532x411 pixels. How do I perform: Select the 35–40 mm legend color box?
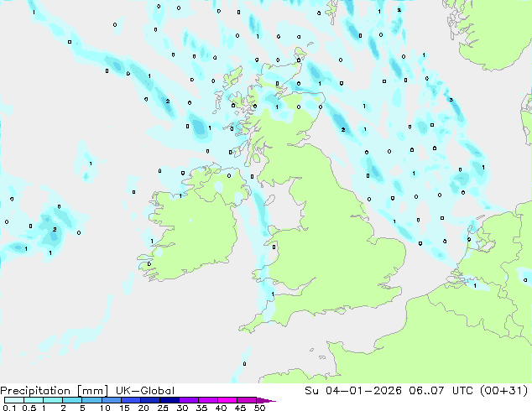coord(207,400)
